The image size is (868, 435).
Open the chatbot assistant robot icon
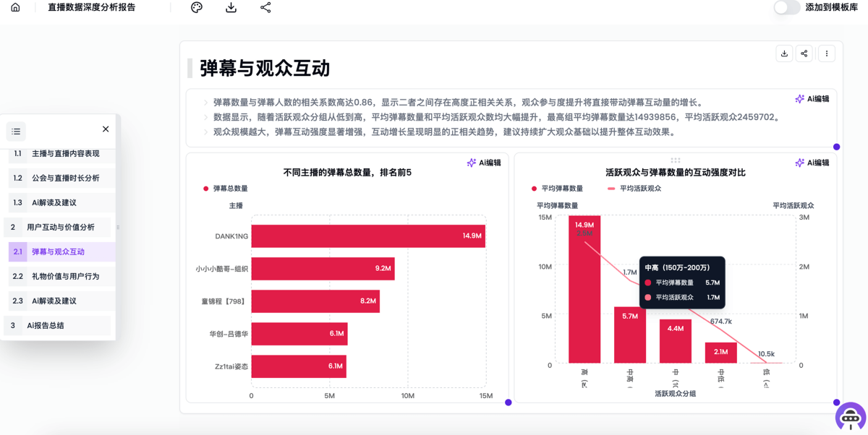coord(850,417)
